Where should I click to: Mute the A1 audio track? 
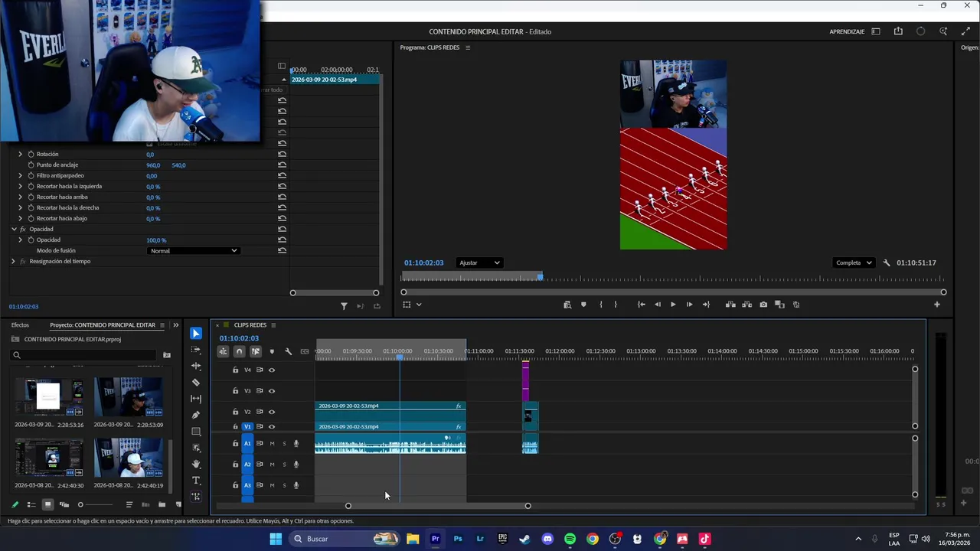click(x=272, y=443)
